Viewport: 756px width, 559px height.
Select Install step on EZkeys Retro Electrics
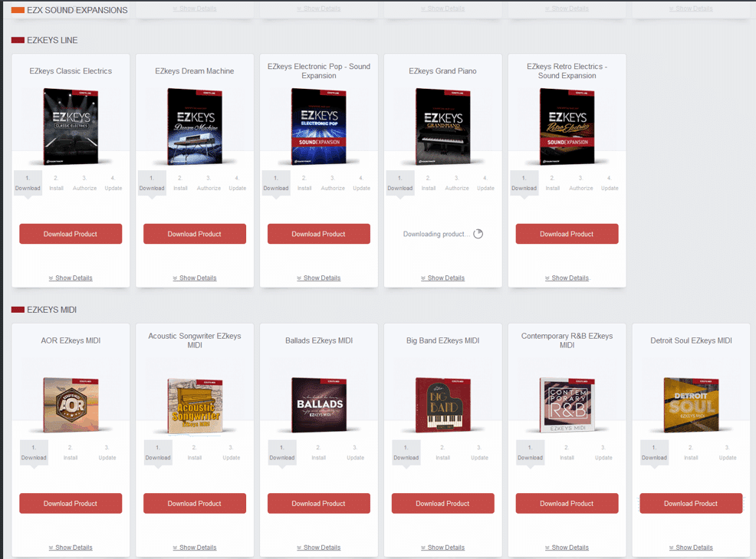point(553,183)
